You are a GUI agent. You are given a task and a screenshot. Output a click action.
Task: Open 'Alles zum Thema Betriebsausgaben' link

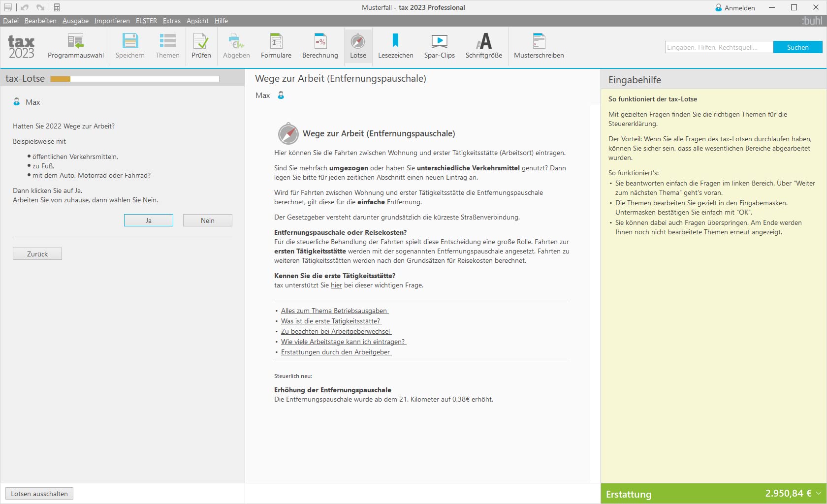point(335,311)
